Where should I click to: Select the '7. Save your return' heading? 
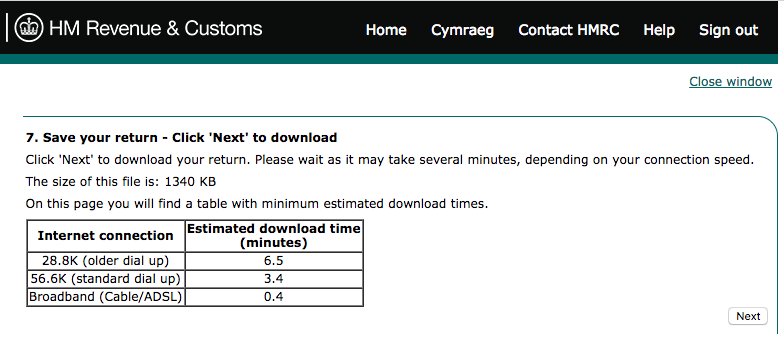[182, 138]
